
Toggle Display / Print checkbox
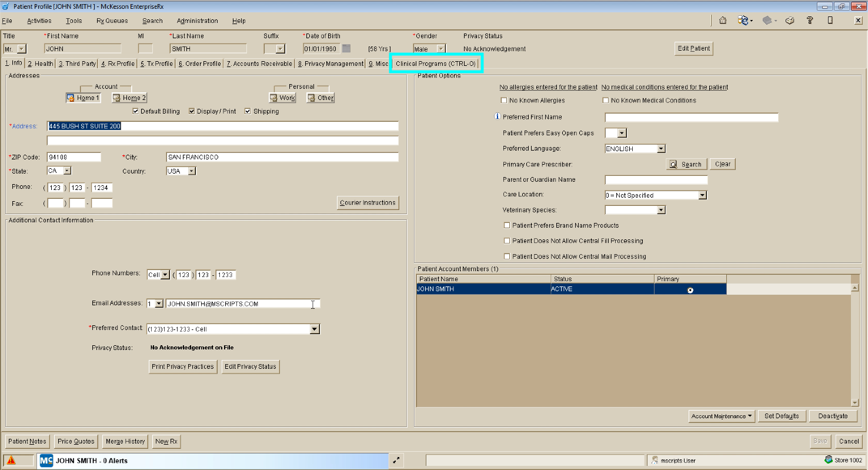point(192,111)
